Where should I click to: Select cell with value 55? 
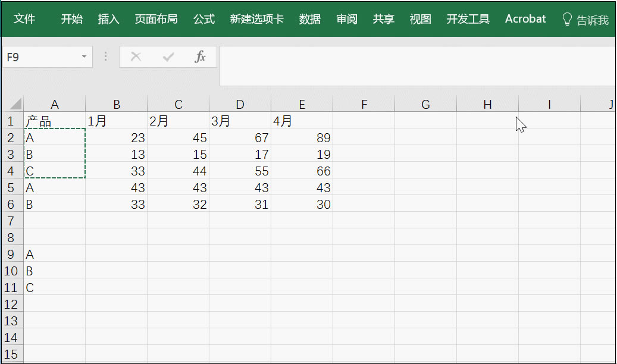click(240, 170)
